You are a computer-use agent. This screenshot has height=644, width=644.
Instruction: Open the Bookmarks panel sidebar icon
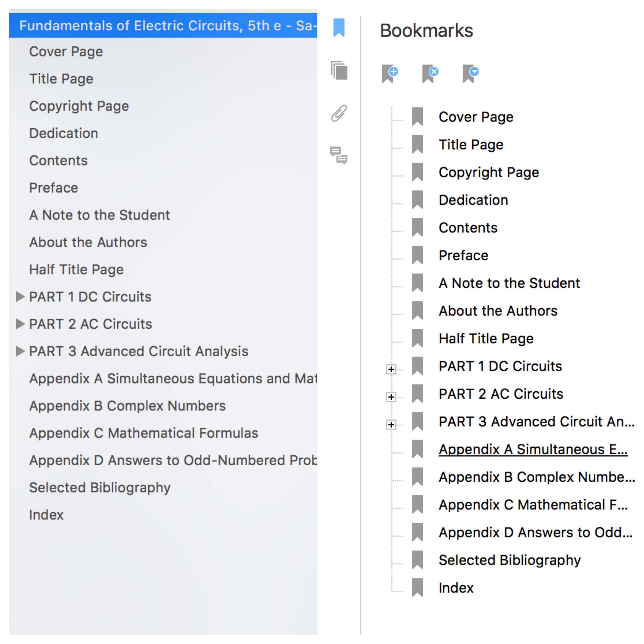(x=339, y=27)
